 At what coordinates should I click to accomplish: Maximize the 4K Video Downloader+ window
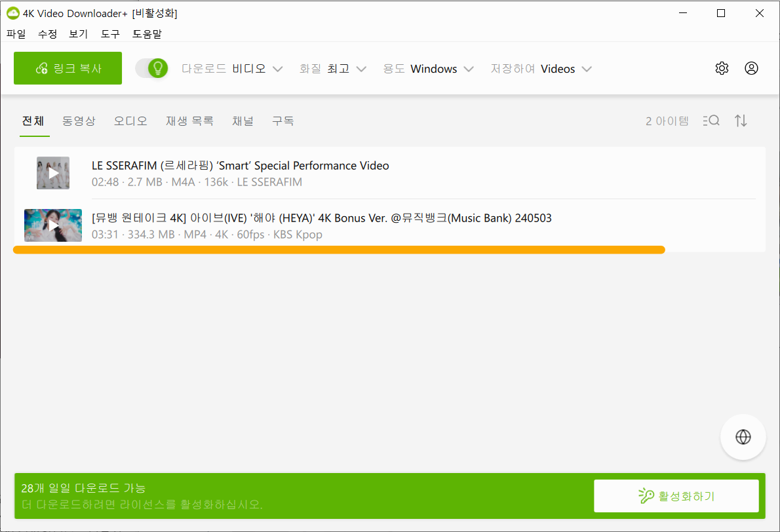click(721, 13)
